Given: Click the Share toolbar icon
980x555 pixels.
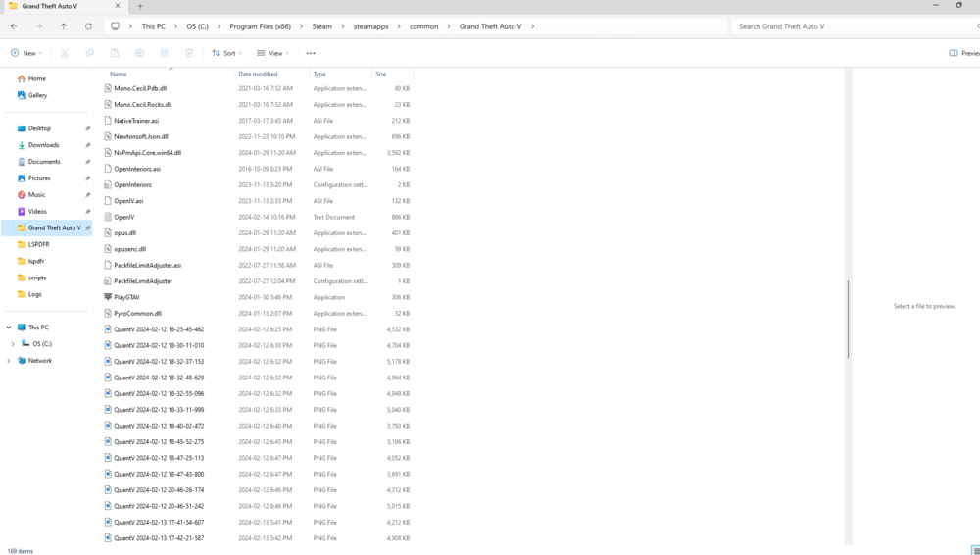Looking at the screenshot, I should (x=165, y=53).
